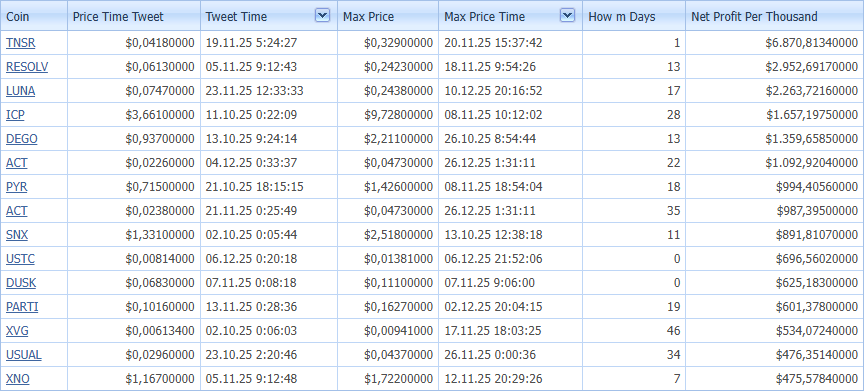Open the USTC coin link
The height and width of the screenshot is (391, 864).
coord(20,258)
